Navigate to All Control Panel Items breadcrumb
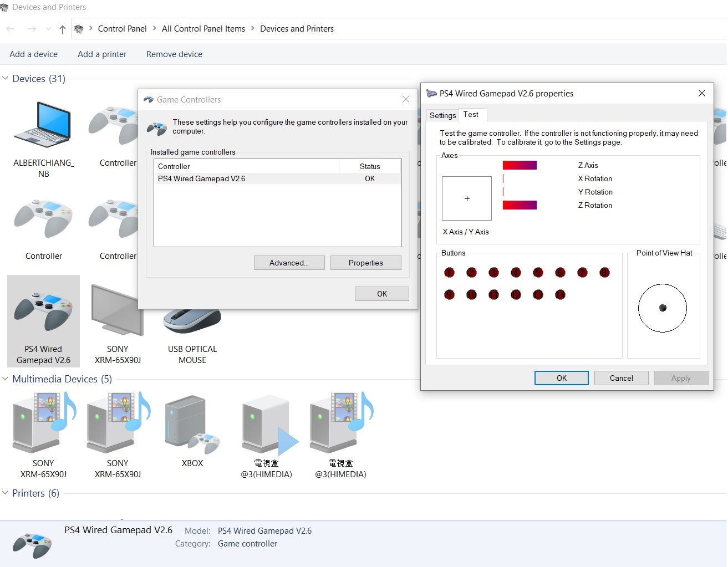728x567 pixels. coord(203,29)
